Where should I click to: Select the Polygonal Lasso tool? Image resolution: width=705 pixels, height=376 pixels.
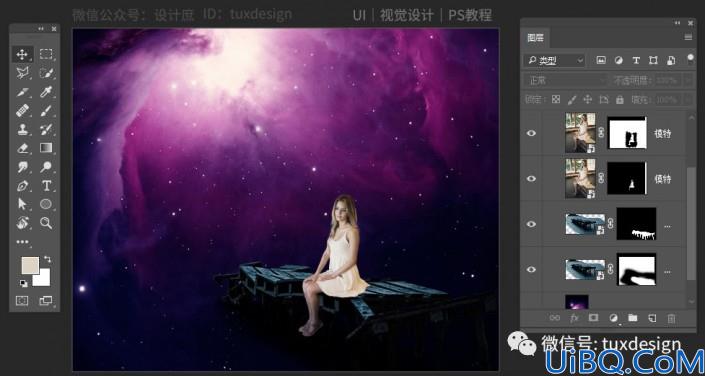(22, 73)
